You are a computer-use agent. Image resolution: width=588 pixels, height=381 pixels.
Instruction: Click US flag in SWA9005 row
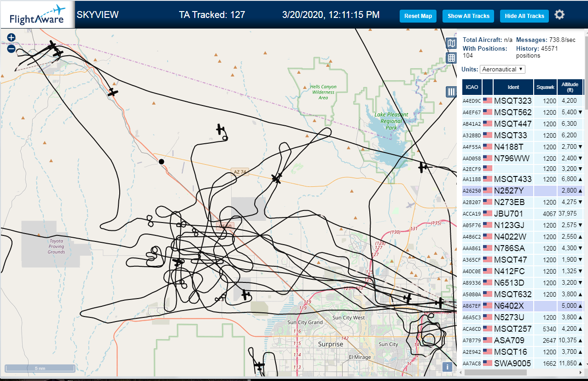click(487, 363)
